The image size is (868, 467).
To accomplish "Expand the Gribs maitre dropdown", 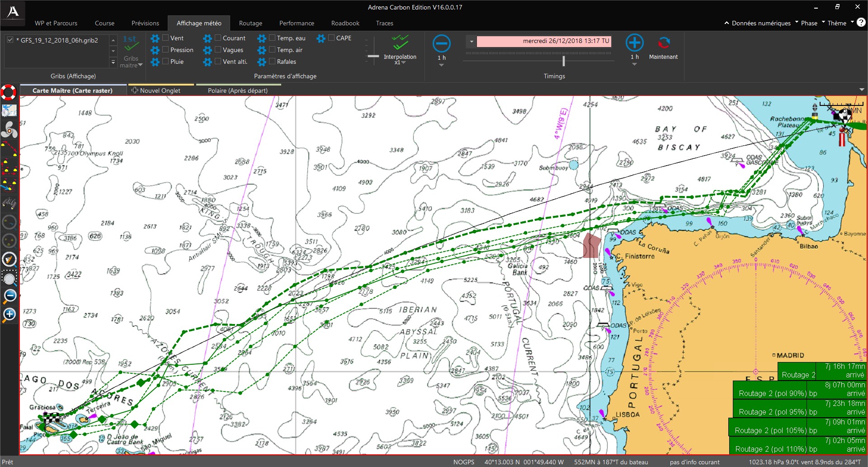I will (x=141, y=65).
